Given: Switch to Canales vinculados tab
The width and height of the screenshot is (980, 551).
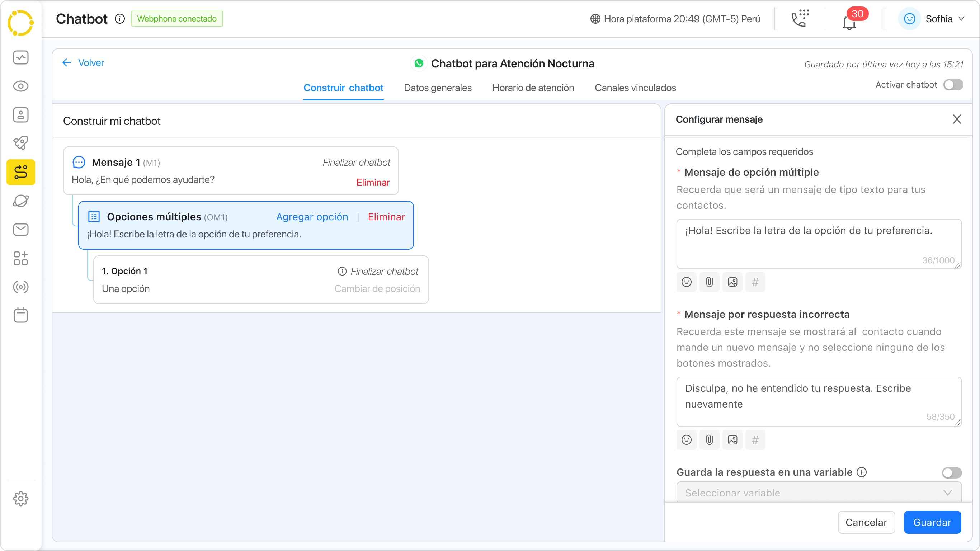Looking at the screenshot, I should pyautogui.click(x=635, y=88).
